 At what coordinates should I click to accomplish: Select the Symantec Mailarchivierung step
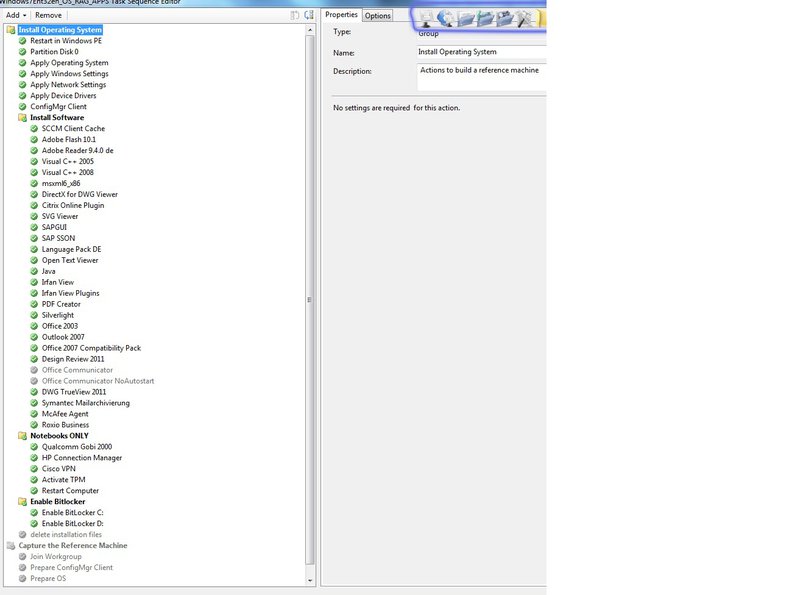(86, 403)
